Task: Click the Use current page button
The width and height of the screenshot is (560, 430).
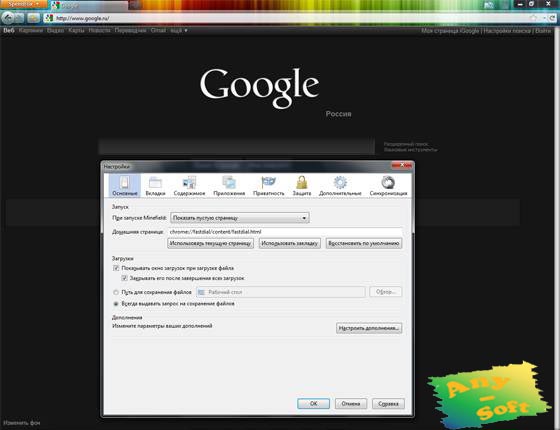Action: tap(210, 243)
